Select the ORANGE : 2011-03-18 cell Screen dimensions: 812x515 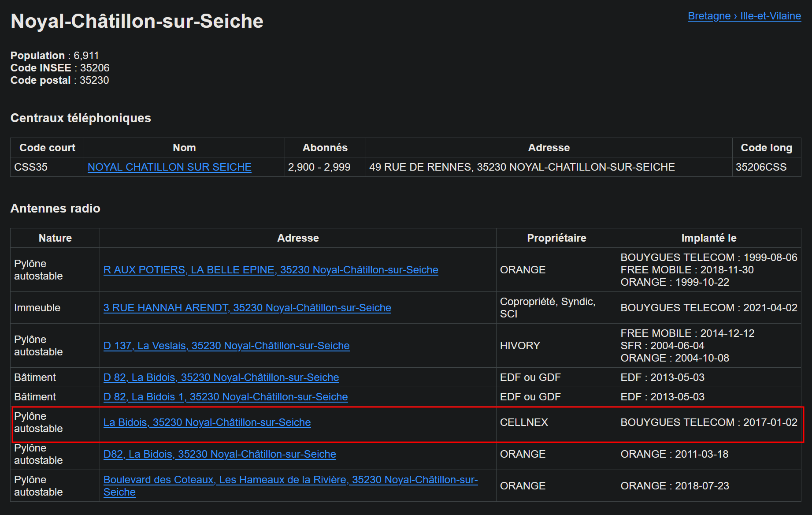point(709,454)
